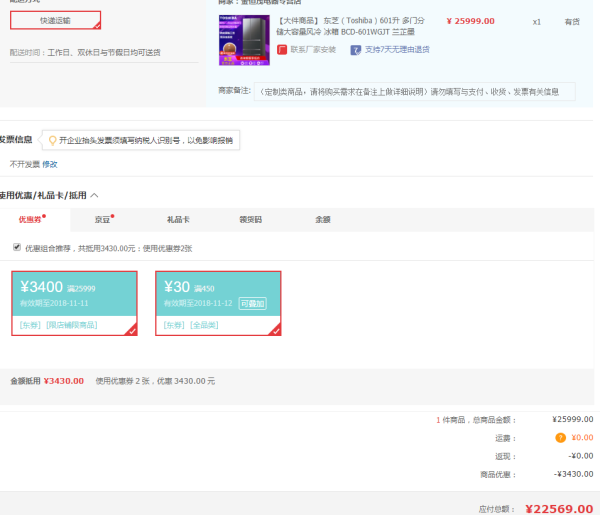Uncheck the 优惠组合推荐 checkbox
The width and height of the screenshot is (600, 515).
point(17,247)
